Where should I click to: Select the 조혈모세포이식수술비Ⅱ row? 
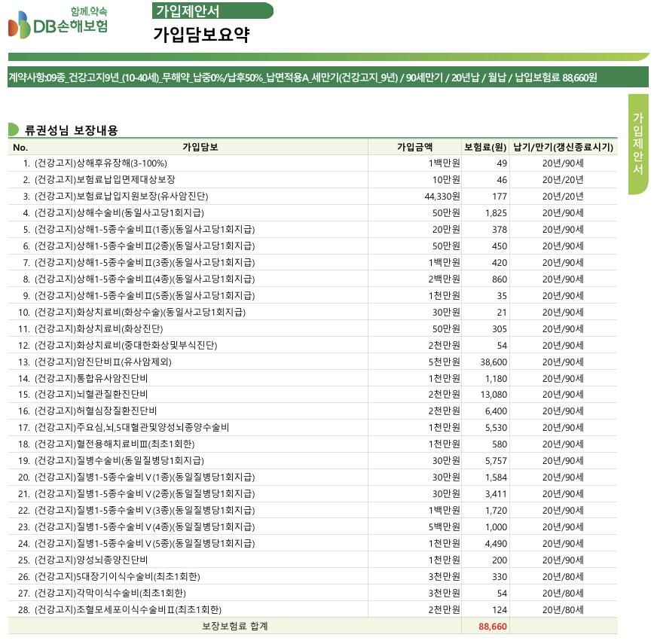click(128, 609)
